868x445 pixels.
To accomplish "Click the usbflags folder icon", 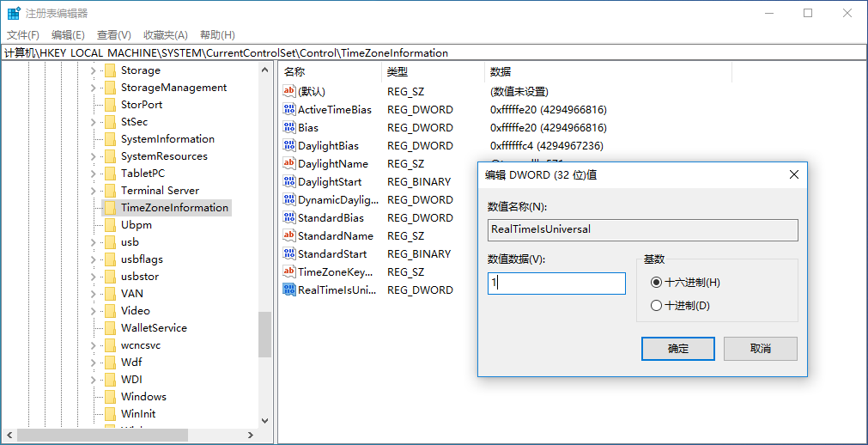I will (110, 259).
